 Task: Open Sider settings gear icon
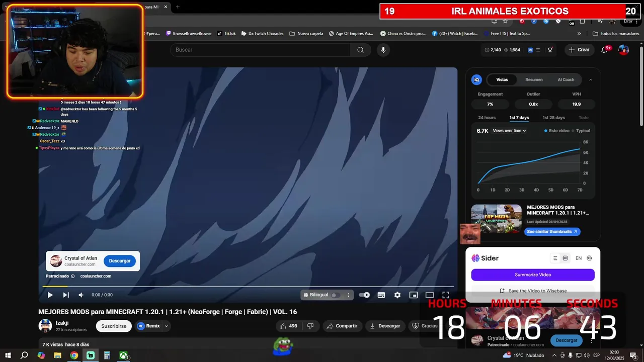(590, 258)
